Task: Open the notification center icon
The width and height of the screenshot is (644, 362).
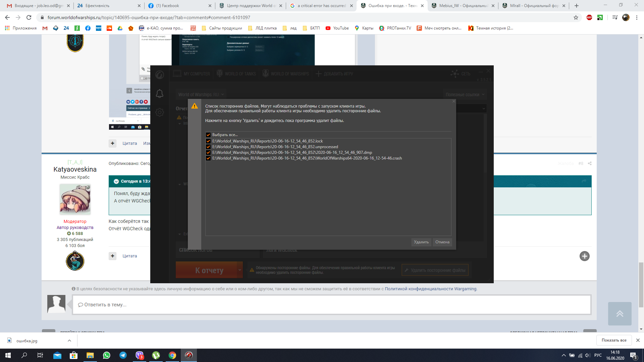Action: [x=634, y=356]
